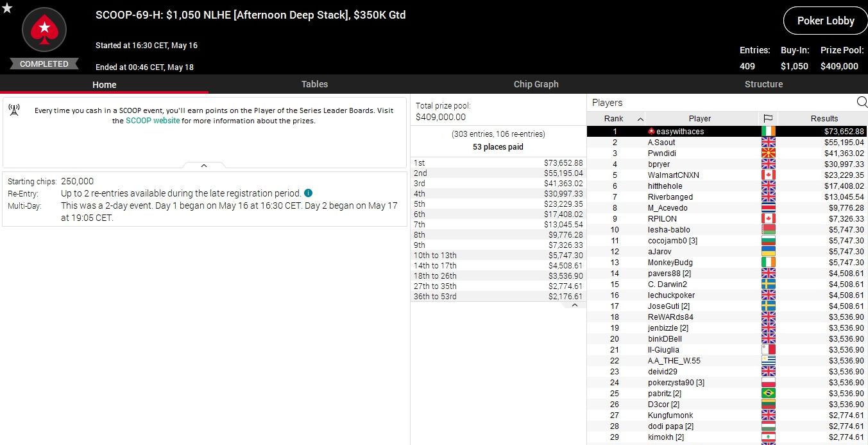The height and width of the screenshot is (445, 868).
Task: Click the PokerStars red spade logo
Action: point(44,29)
